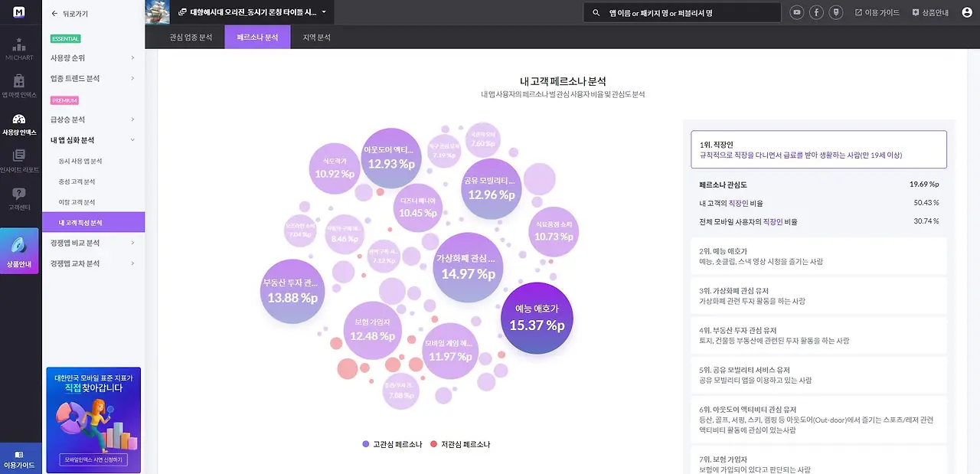Switch to the 관심 업종 분석 tab

point(191,37)
